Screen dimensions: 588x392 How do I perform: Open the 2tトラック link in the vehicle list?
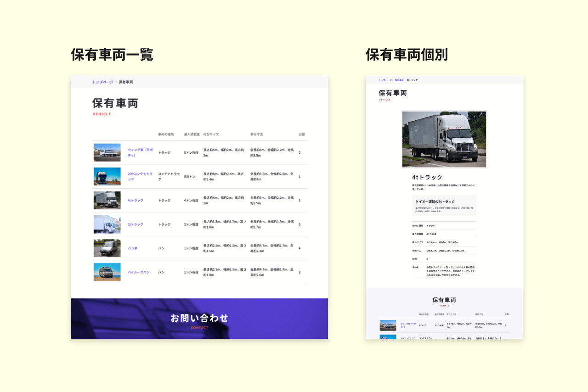coord(136,224)
